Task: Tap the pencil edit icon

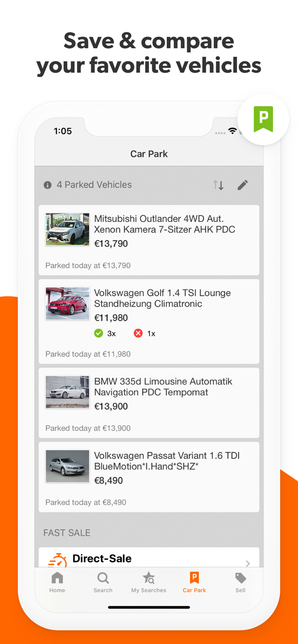Action: tap(243, 185)
